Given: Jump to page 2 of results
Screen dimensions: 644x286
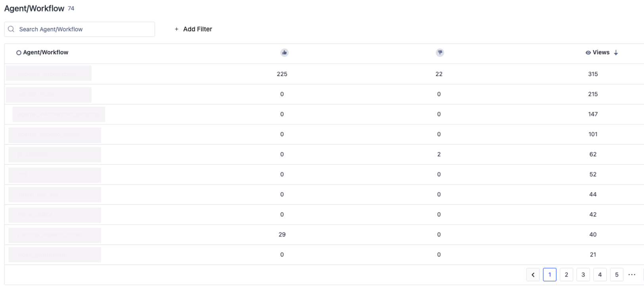Looking at the screenshot, I should (x=566, y=275).
